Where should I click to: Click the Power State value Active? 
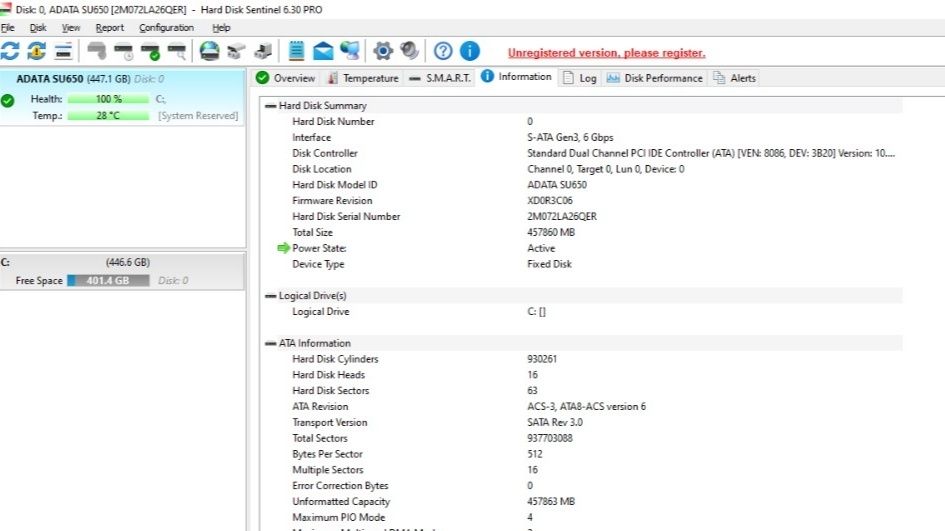pos(541,248)
